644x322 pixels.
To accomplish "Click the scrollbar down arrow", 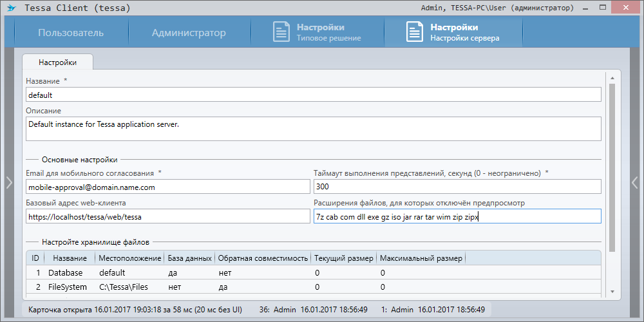I will (x=612, y=292).
